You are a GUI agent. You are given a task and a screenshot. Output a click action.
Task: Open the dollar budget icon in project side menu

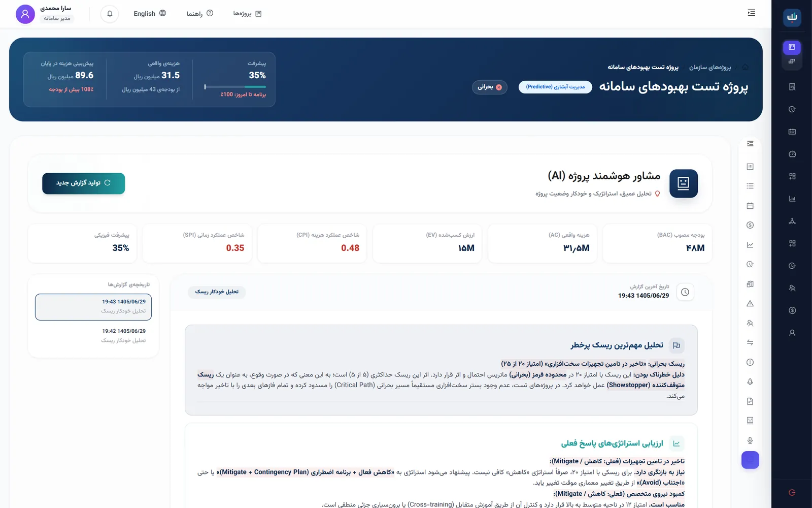point(750,225)
